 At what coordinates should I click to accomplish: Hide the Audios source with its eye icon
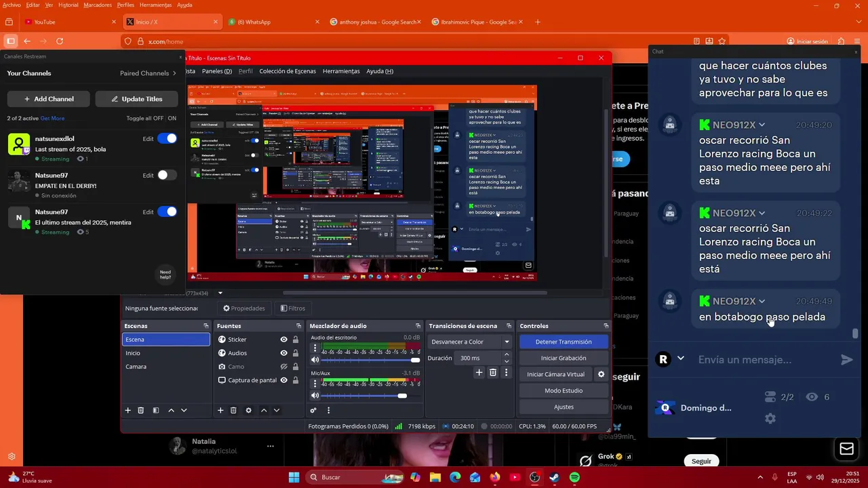(x=283, y=353)
